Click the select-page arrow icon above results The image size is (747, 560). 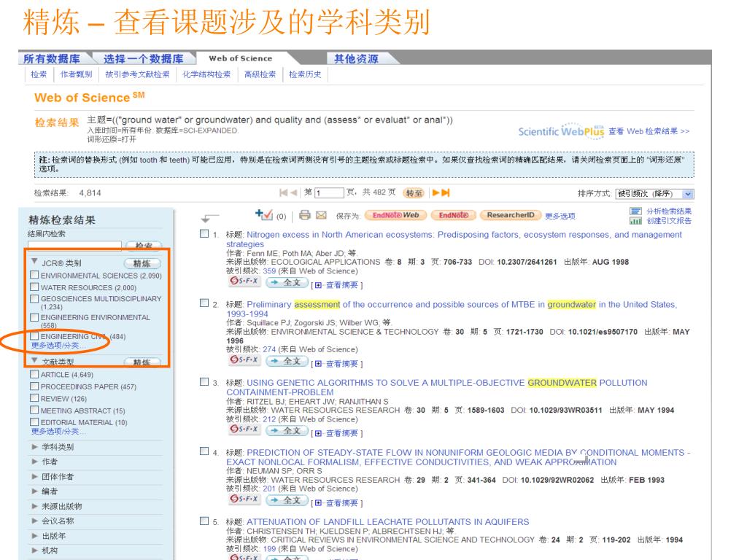coord(209,219)
